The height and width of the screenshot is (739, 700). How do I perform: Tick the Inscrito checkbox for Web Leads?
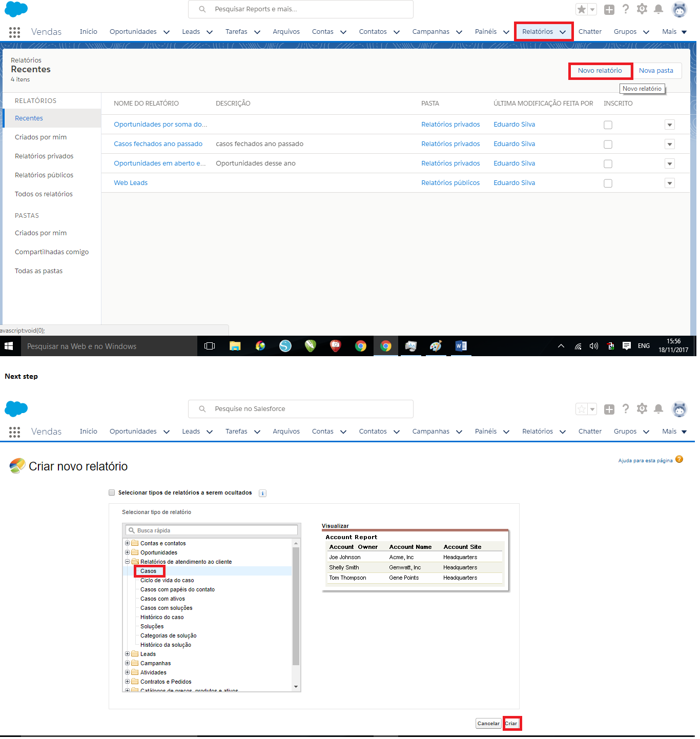(x=608, y=183)
